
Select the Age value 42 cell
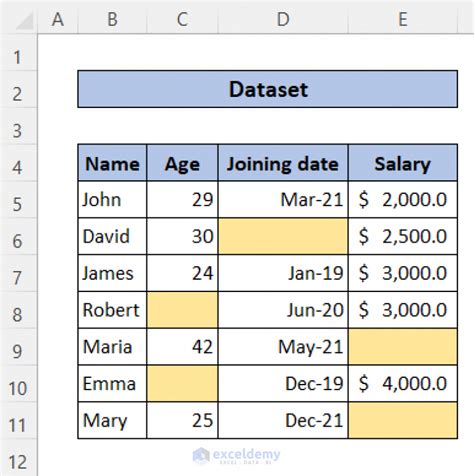pos(182,347)
